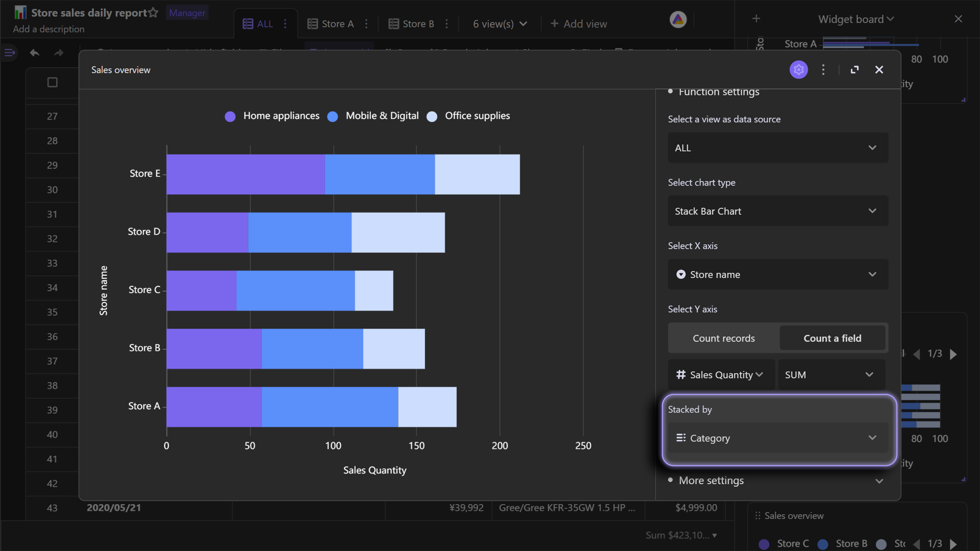Click Add view button
The image size is (980, 551).
578,23
